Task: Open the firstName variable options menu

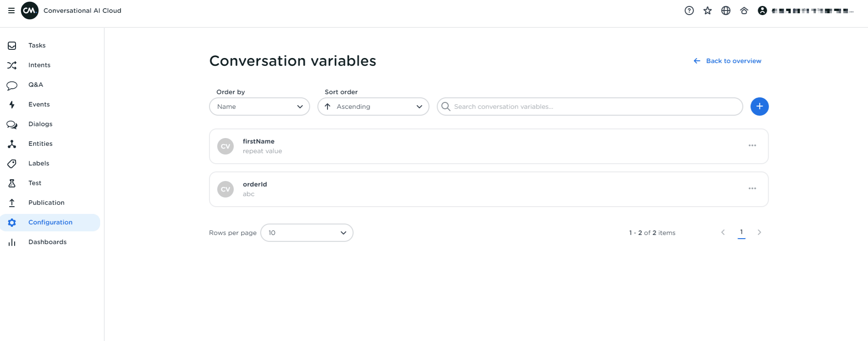Action: (752, 145)
